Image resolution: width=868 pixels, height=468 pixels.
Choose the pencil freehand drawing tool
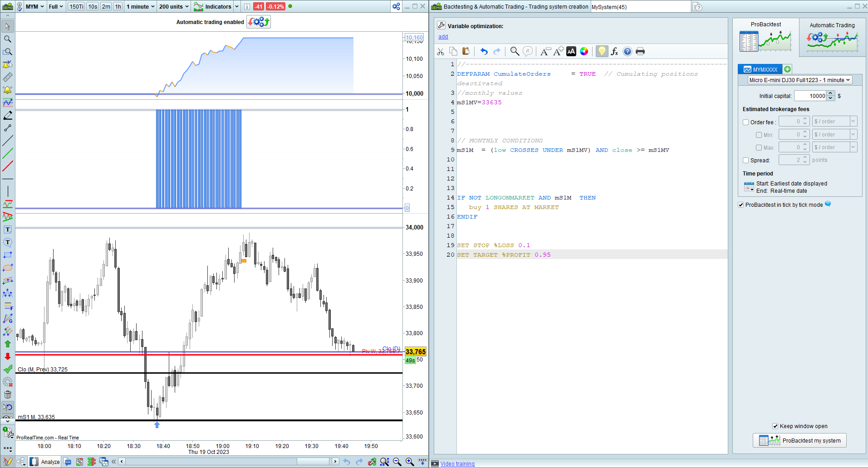tap(8, 115)
